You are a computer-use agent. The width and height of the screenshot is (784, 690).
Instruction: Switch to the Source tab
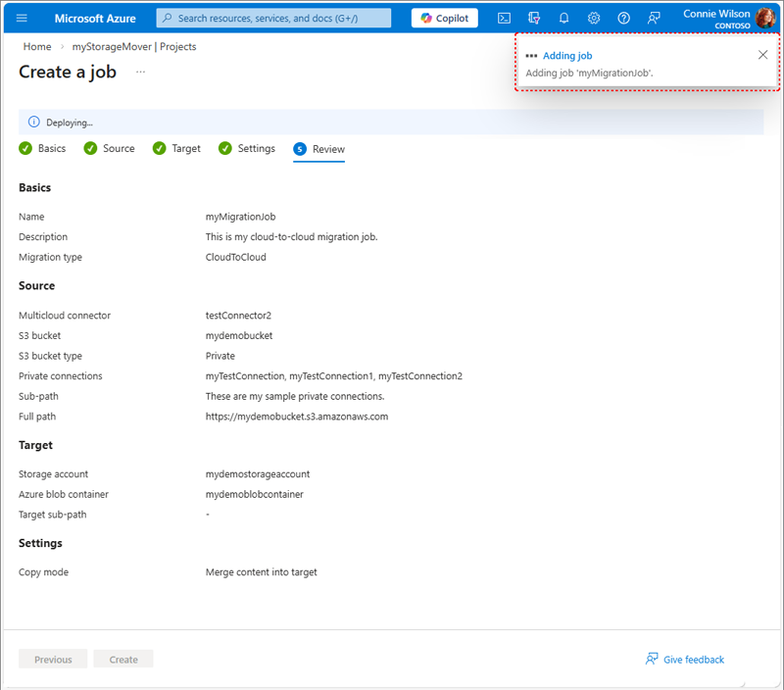pos(110,149)
